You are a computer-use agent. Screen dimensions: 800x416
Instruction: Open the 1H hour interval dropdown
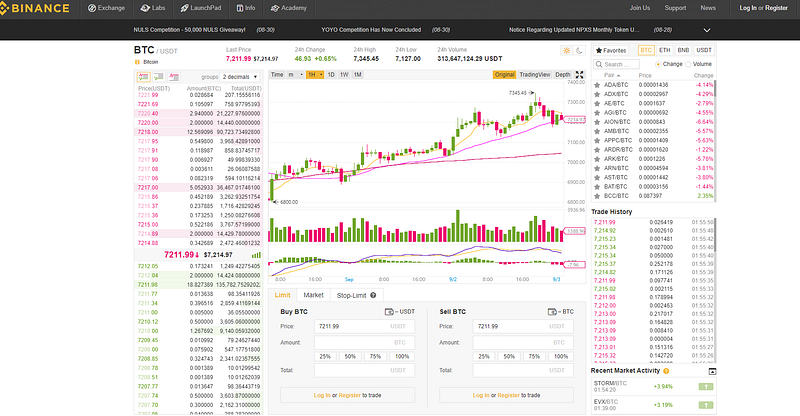315,75
